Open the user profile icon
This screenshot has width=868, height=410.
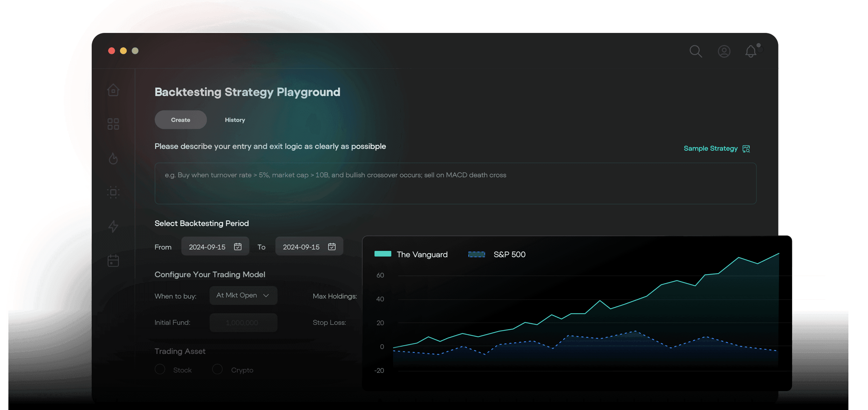pyautogui.click(x=724, y=52)
